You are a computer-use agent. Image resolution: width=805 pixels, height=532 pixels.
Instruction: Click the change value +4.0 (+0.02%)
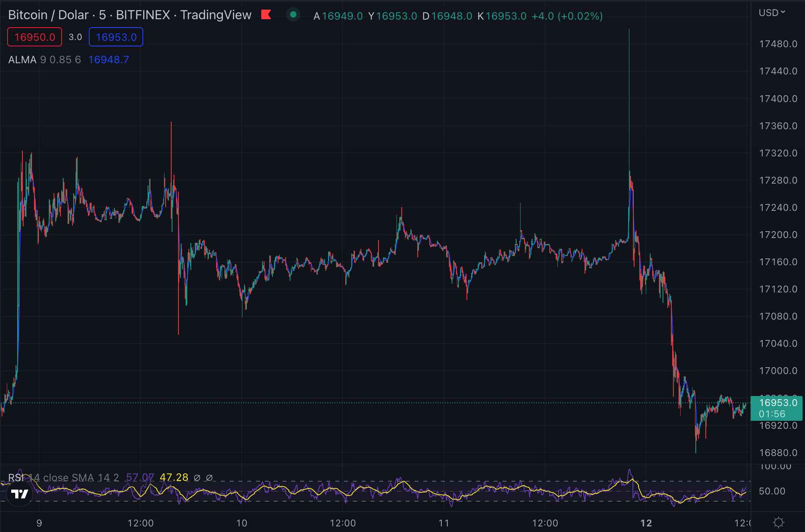click(x=567, y=16)
